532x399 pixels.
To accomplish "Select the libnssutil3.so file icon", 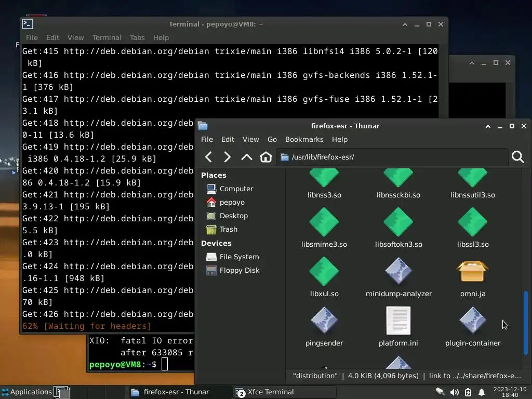I will [473, 178].
